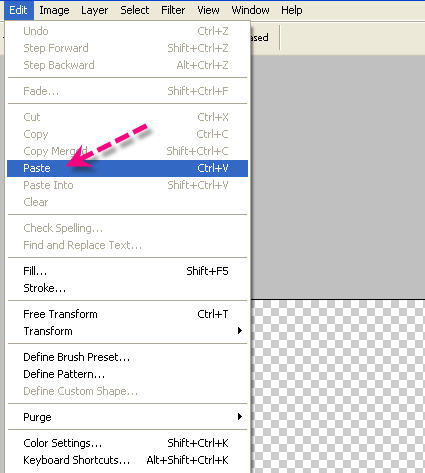This screenshot has width=425, height=473.
Task: Open the Help menu
Action: [x=292, y=10]
